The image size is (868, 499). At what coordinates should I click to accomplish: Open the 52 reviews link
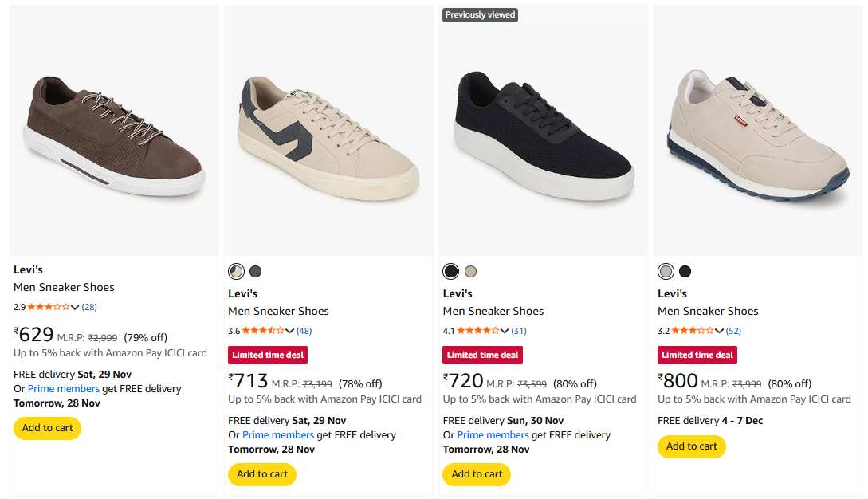[733, 331]
